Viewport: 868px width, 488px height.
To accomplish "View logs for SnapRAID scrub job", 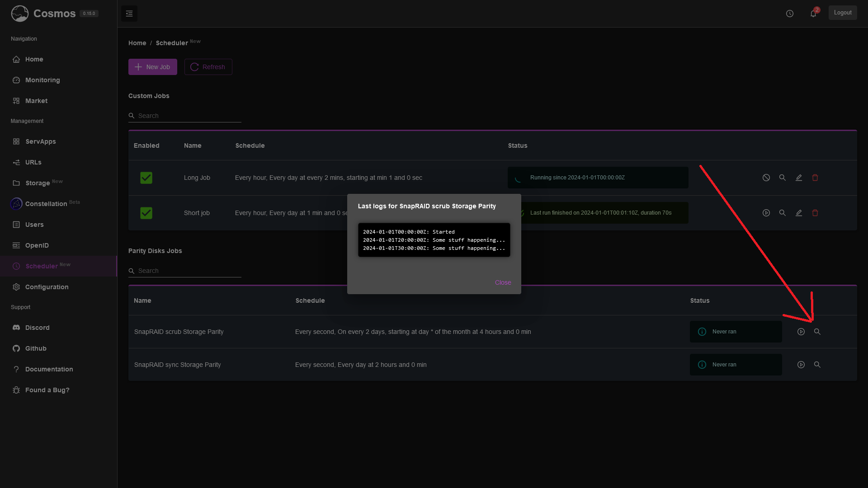I will pyautogui.click(x=817, y=332).
